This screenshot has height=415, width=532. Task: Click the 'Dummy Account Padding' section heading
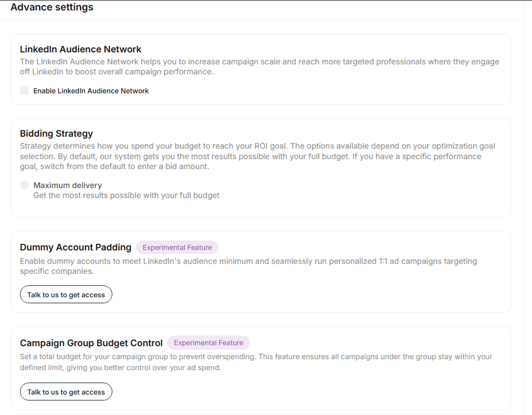pos(76,247)
